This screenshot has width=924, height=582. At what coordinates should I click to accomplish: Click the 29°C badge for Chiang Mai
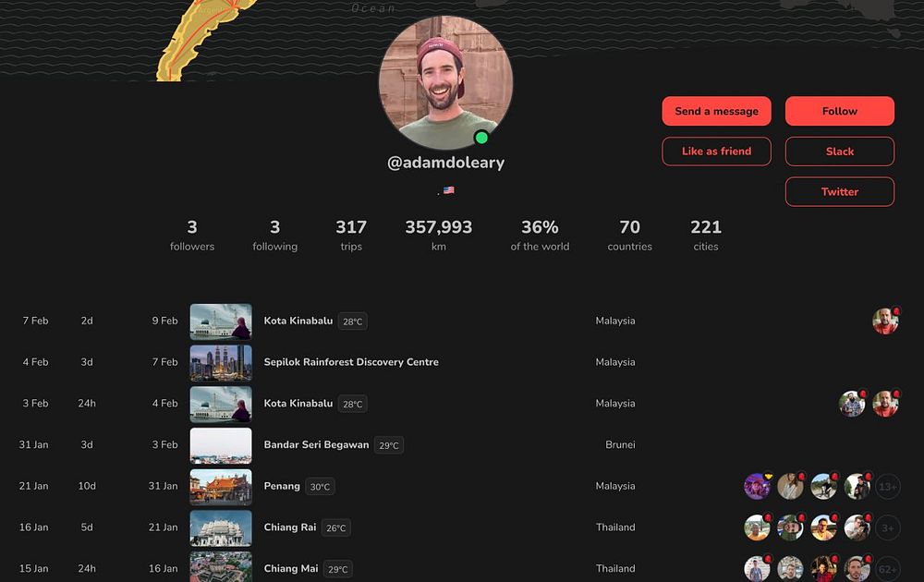pos(338,569)
